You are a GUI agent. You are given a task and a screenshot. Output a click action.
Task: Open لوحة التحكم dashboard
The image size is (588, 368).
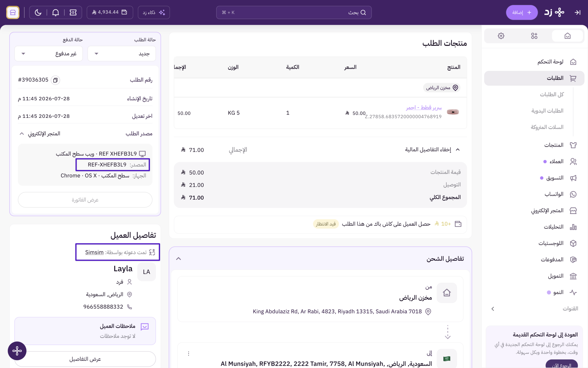534,62
